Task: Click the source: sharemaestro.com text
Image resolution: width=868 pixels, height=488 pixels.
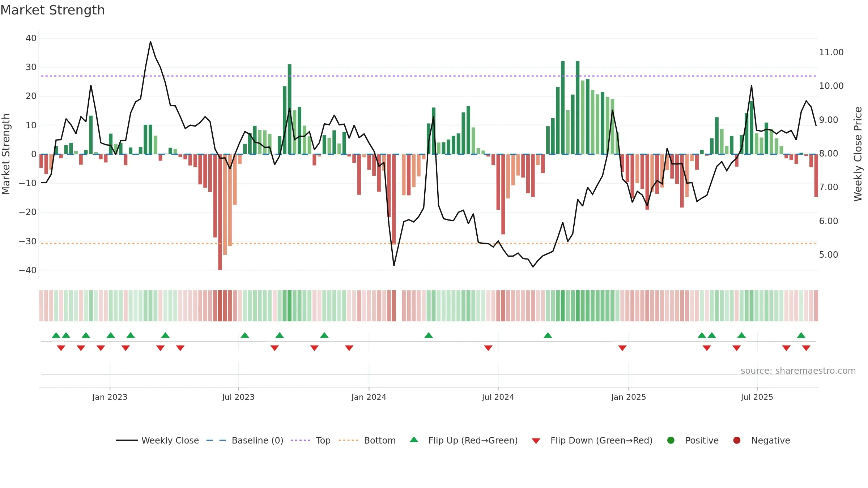Action: pyautogui.click(x=798, y=371)
